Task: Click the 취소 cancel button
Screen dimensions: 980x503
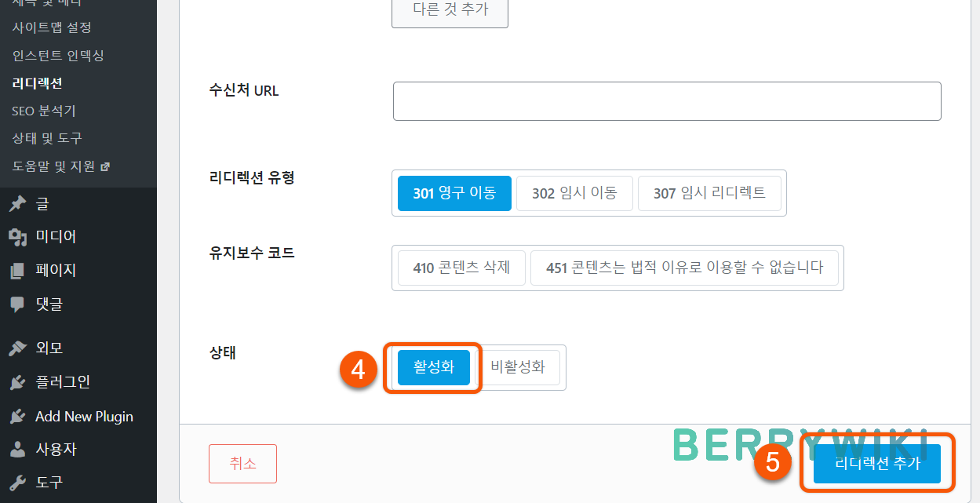Action: (x=242, y=464)
